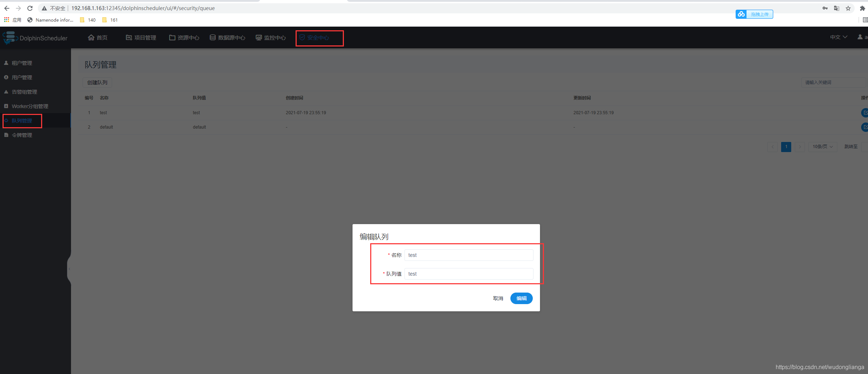
Task: Click the edit icon for default queue row
Action: coord(864,127)
